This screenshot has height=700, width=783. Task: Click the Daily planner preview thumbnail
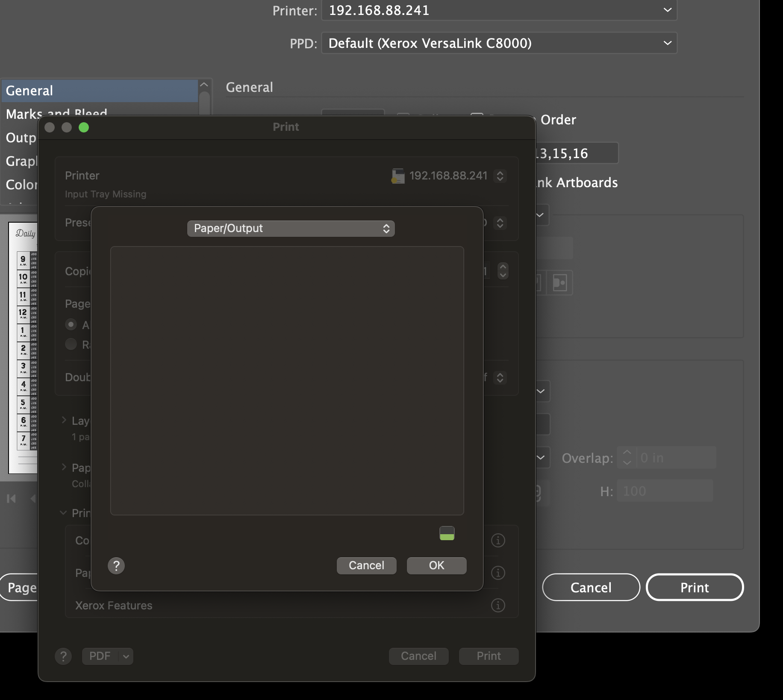tap(23, 348)
